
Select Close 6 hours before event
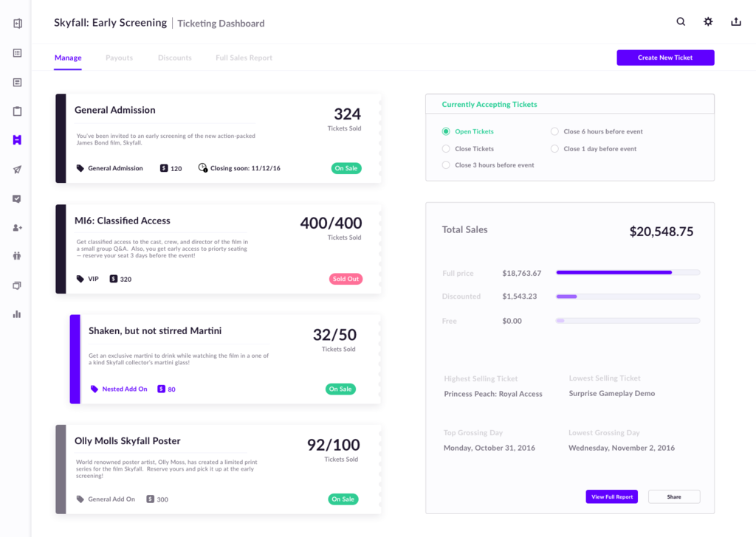[554, 132]
